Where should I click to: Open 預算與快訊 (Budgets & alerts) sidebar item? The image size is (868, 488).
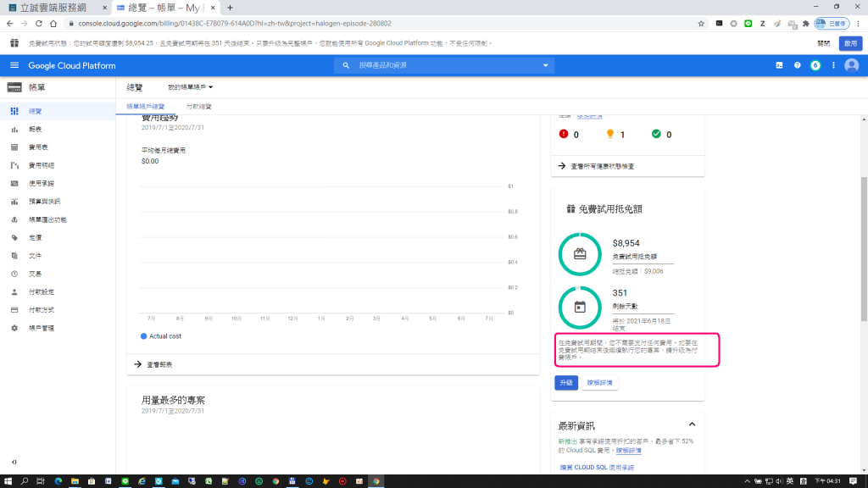click(x=58, y=202)
